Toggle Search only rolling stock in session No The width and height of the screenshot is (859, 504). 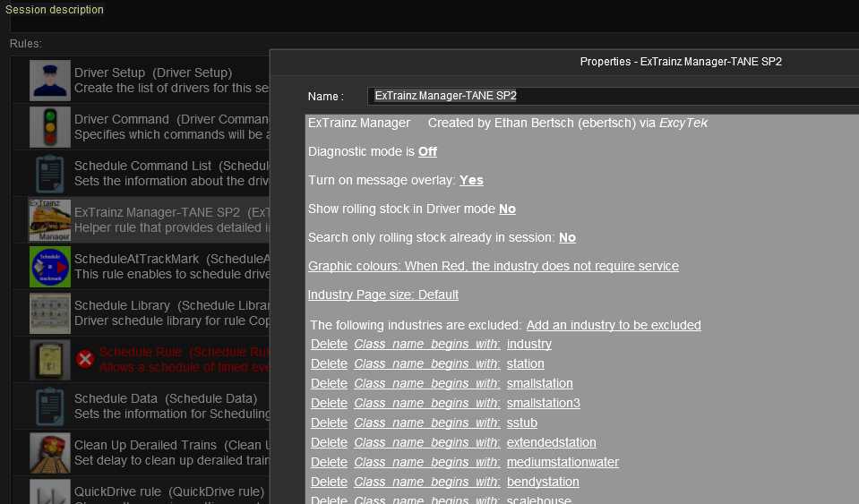tap(567, 237)
